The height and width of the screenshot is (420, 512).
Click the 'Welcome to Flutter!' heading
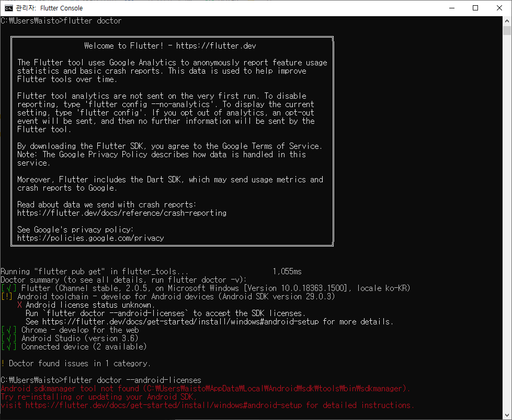(124, 45)
